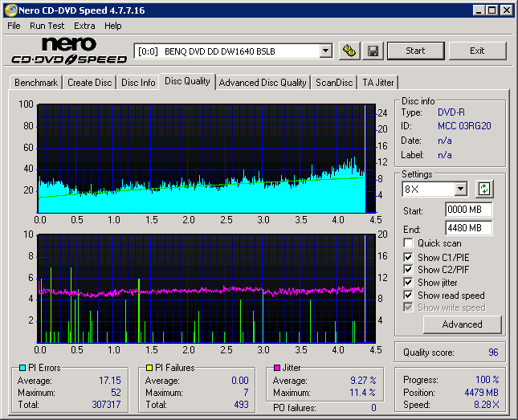Screen dimensions: 518x420
Task: Expand the 8X speed dropdown
Action: (x=460, y=190)
